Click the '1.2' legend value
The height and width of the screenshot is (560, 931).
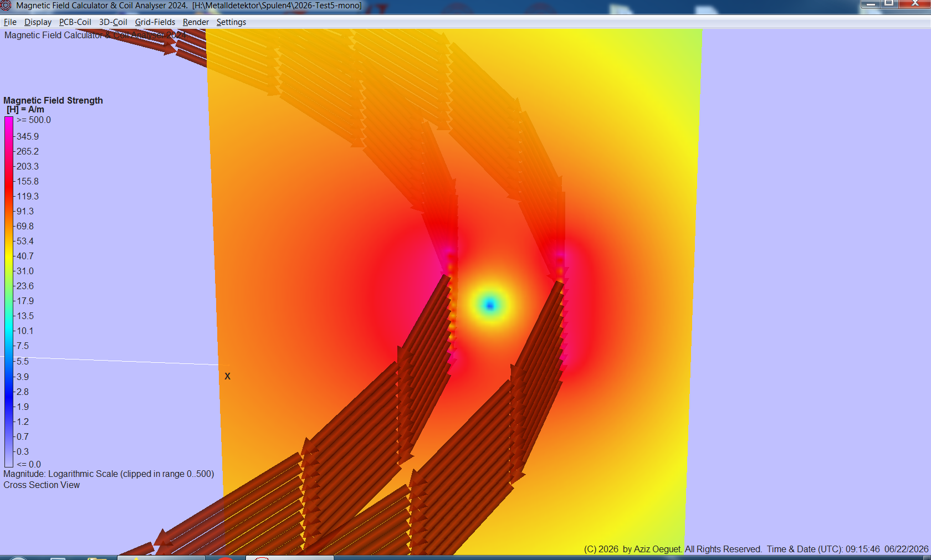23,422
